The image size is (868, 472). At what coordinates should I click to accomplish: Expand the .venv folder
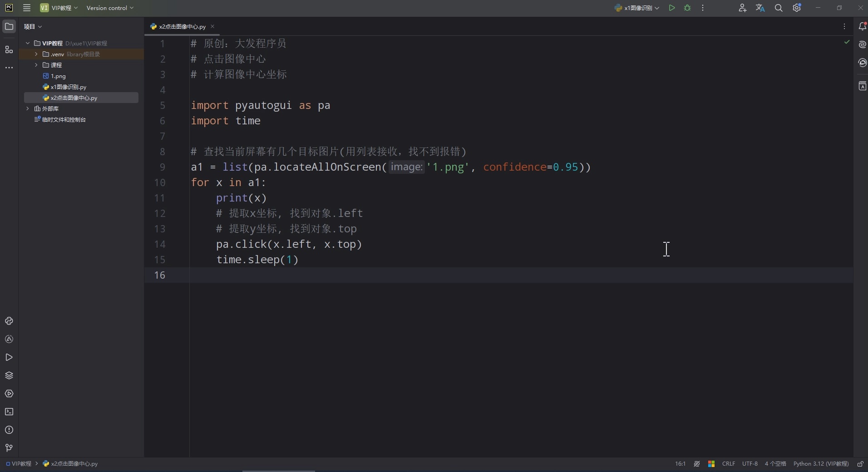(36, 54)
